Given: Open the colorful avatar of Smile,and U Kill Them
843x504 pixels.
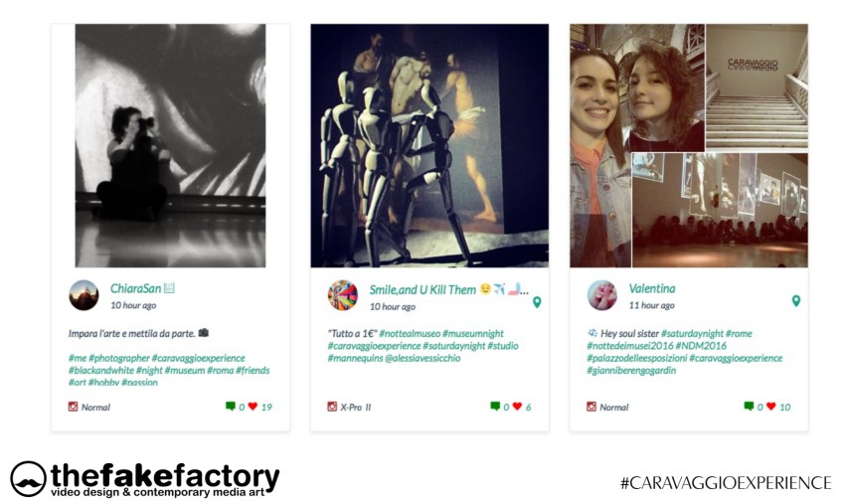Looking at the screenshot, I should pyautogui.click(x=343, y=295).
